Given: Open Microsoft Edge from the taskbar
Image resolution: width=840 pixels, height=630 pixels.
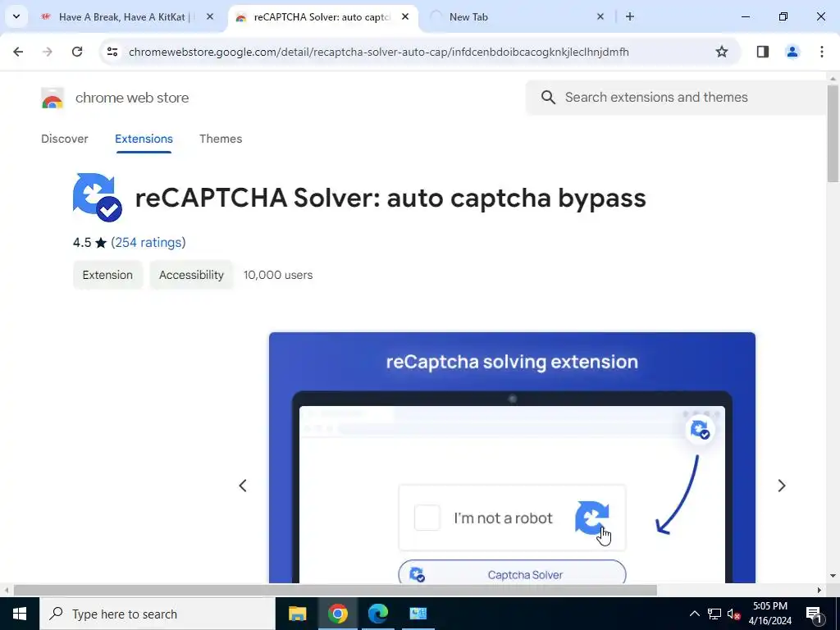Looking at the screenshot, I should coord(377,614).
